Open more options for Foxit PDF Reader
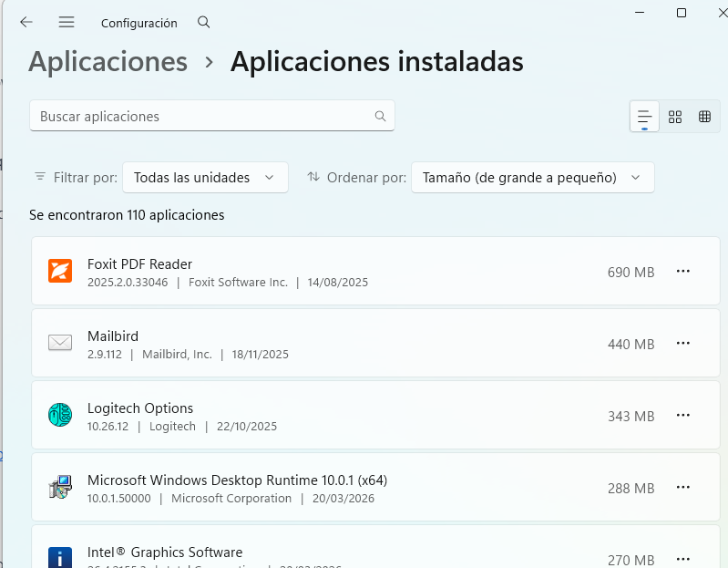Viewport: 728px width, 568px height. 683,271
